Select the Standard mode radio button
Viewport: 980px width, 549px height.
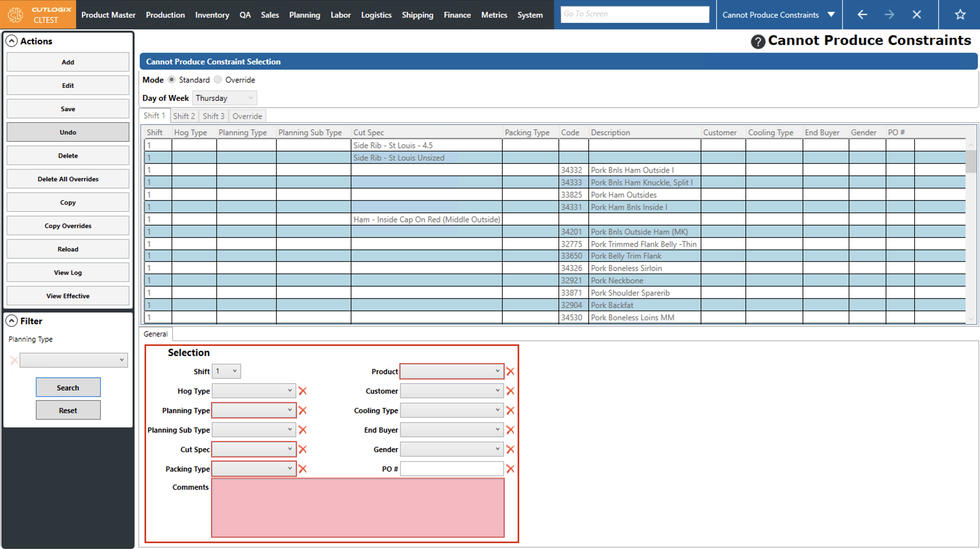[171, 80]
